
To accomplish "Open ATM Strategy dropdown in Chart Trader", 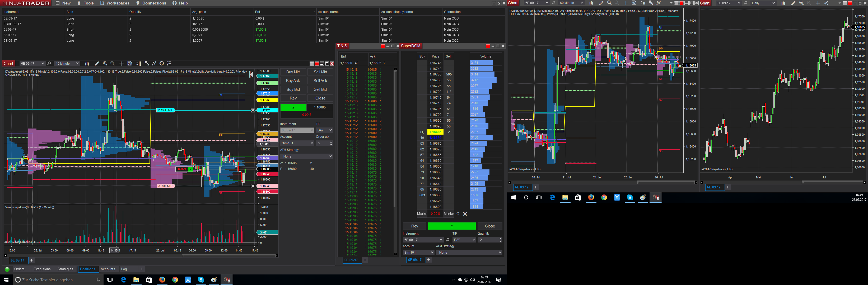I will tap(307, 156).
